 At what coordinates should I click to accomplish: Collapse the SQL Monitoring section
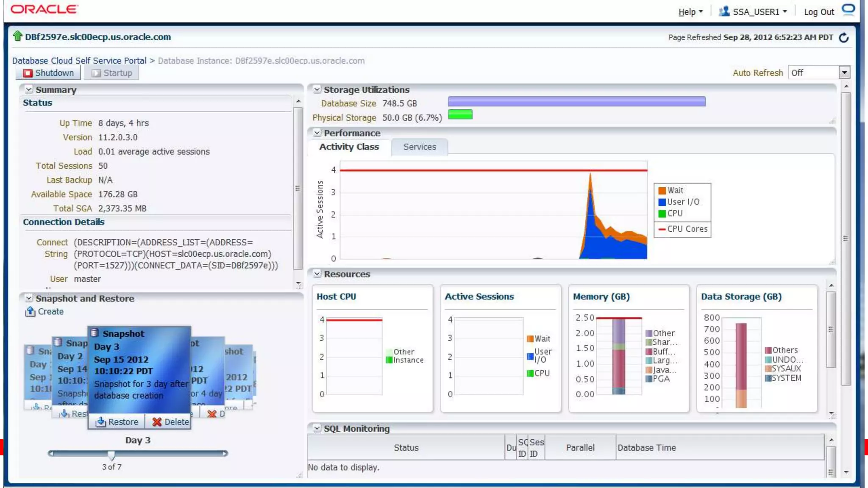pos(317,428)
